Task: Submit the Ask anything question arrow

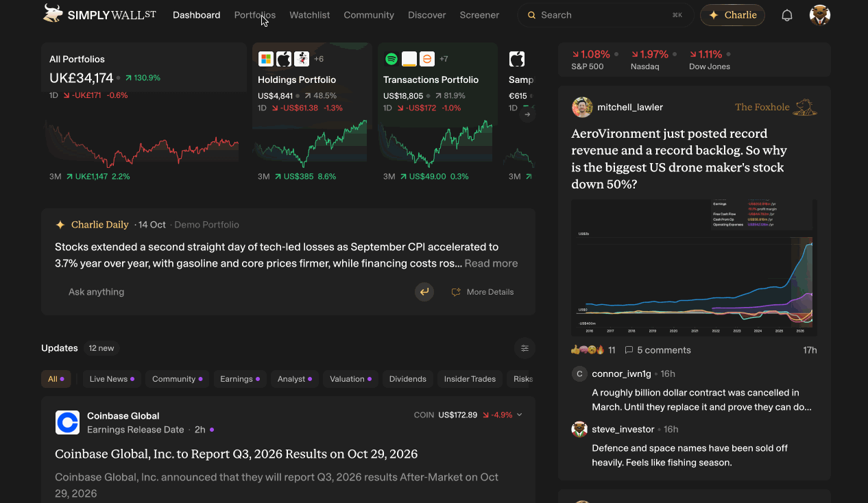Action: [424, 292]
